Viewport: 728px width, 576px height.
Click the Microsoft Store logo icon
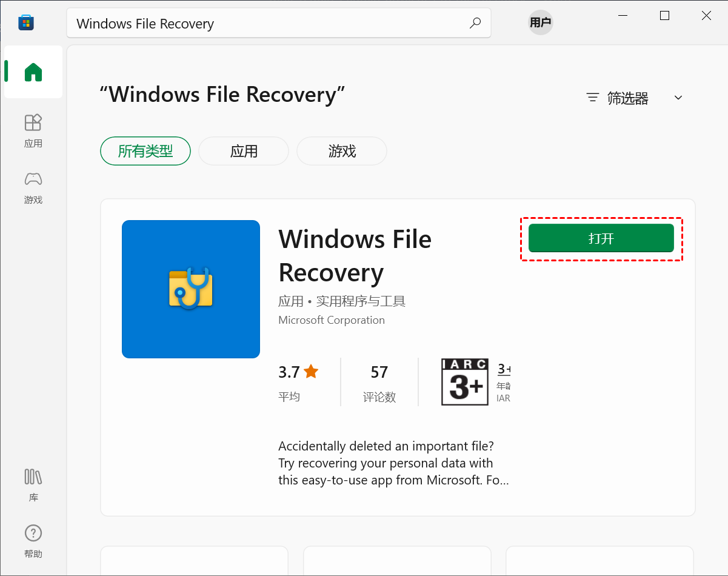(x=26, y=23)
